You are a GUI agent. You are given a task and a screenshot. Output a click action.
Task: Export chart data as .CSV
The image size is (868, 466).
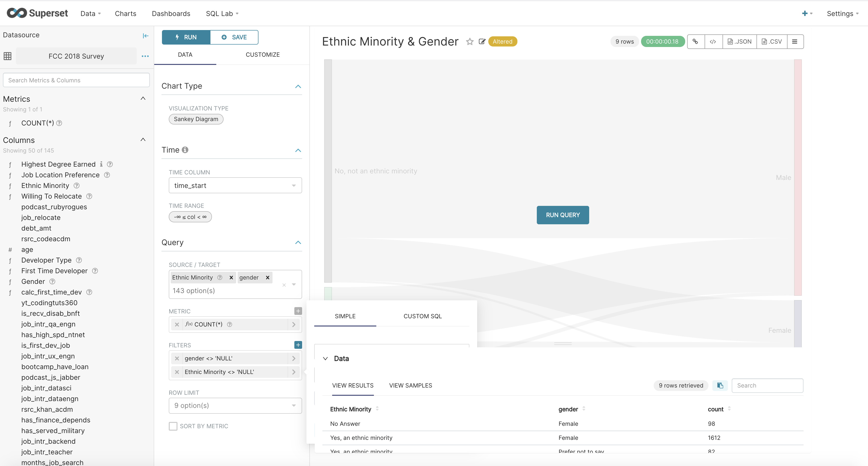(x=772, y=41)
